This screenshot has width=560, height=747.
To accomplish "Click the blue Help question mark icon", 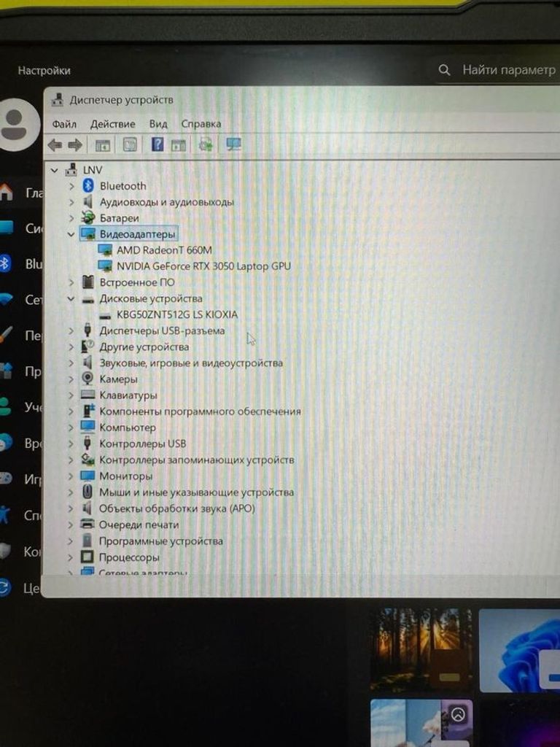I will click(157, 144).
